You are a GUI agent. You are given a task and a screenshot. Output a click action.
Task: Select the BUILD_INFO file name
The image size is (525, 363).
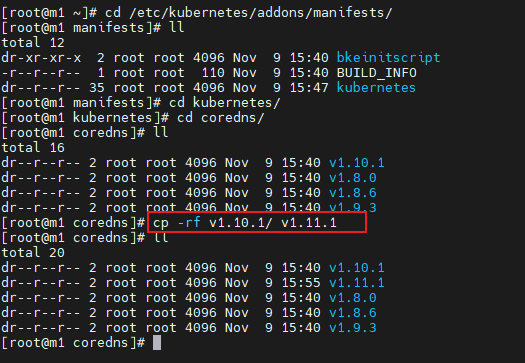(377, 73)
